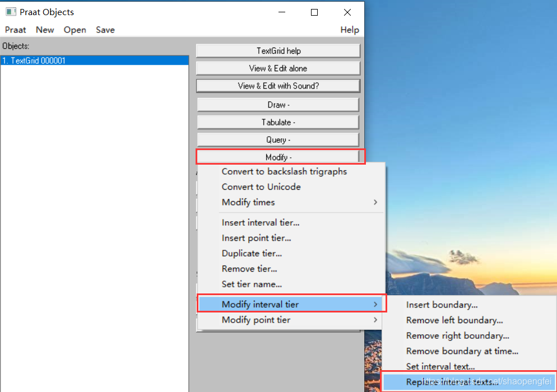Viewport: 557px width, 392px height.
Task: Click the TextGrid help button
Action: (x=278, y=51)
